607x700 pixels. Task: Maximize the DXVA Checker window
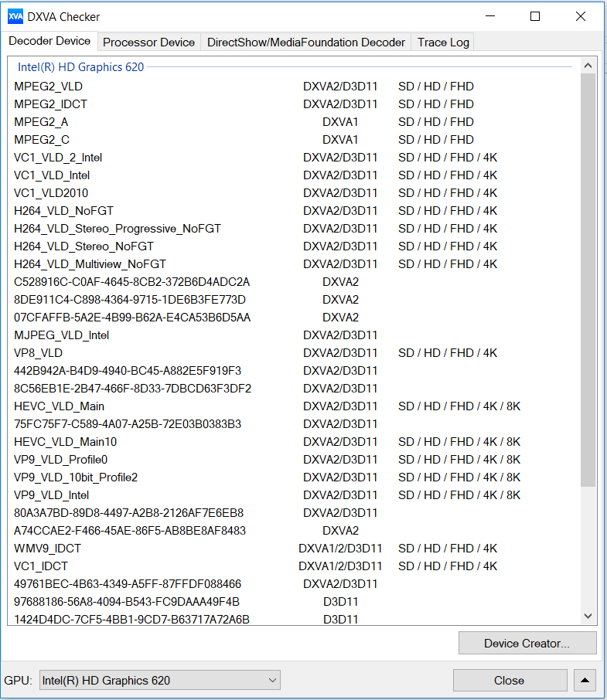click(535, 16)
